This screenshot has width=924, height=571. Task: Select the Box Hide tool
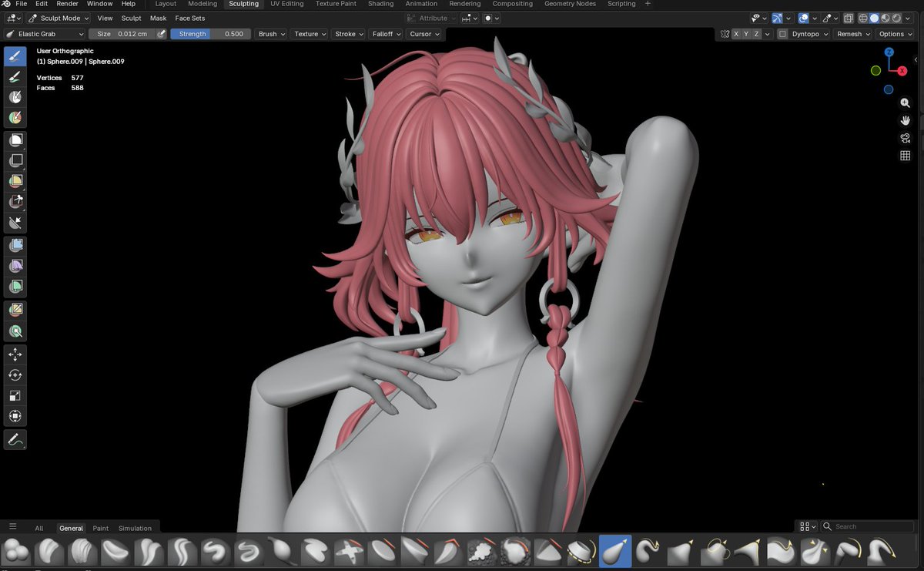point(15,161)
